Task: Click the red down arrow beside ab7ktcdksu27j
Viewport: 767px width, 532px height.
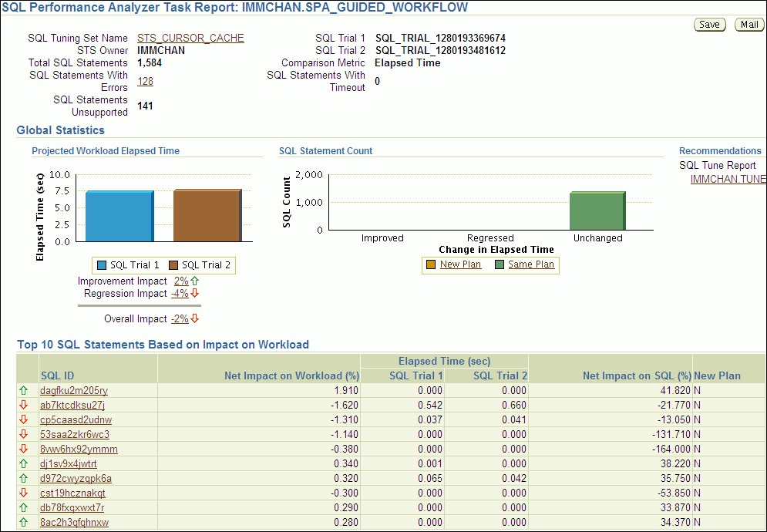Action: tap(24, 406)
